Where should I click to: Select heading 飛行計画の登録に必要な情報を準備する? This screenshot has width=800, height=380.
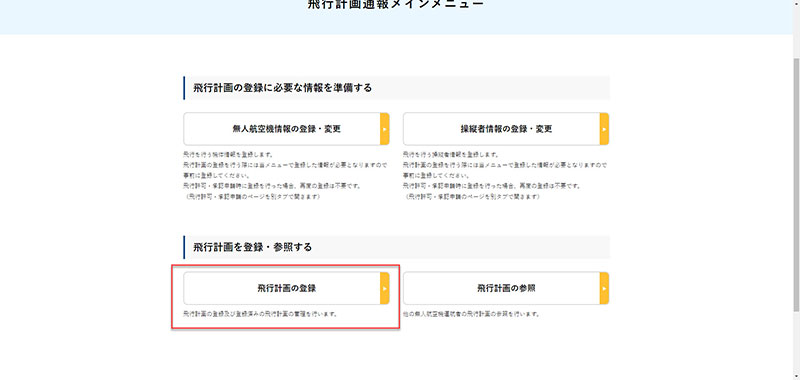click(283, 88)
